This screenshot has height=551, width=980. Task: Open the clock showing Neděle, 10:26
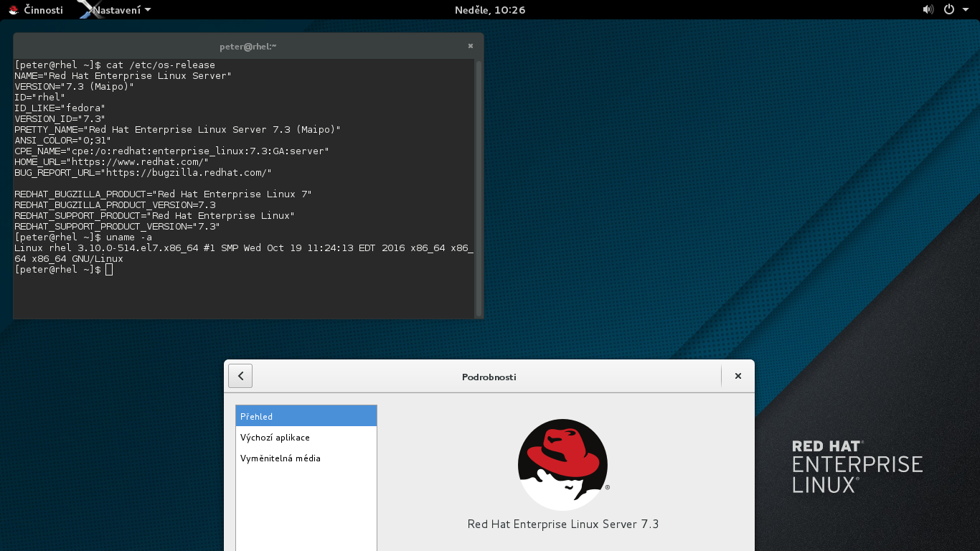pos(490,10)
